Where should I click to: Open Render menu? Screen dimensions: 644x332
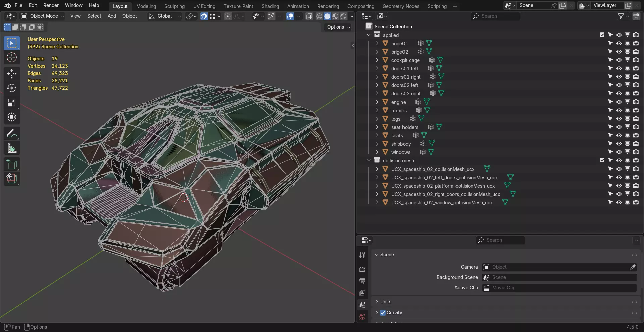point(51,5)
